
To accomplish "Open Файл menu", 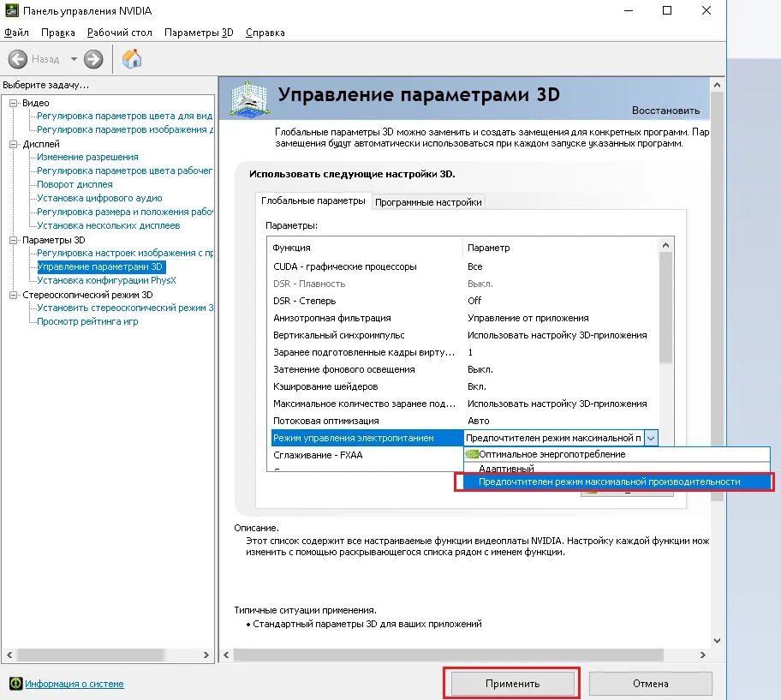I will click(x=16, y=33).
